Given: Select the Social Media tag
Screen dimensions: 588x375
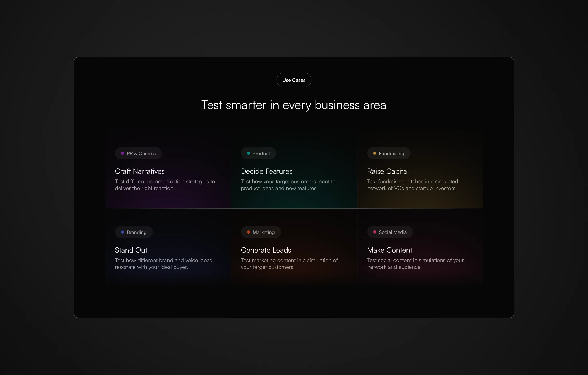Looking at the screenshot, I should pos(393,232).
